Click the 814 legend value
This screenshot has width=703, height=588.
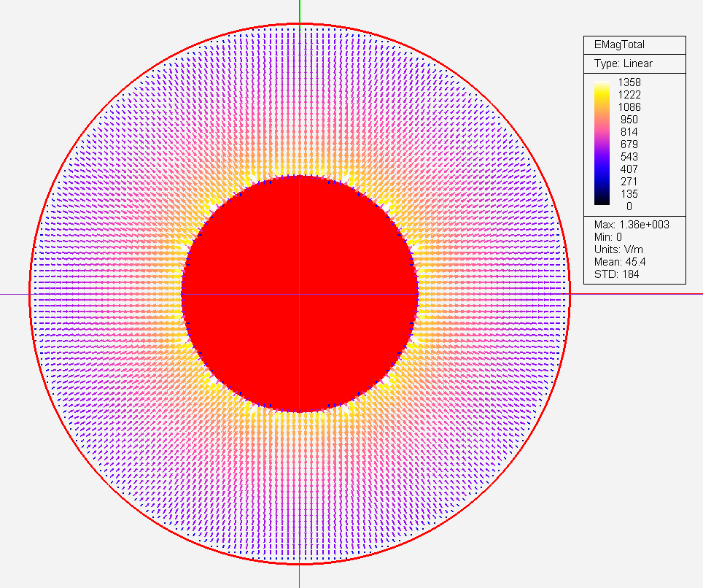(x=629, y=132)
